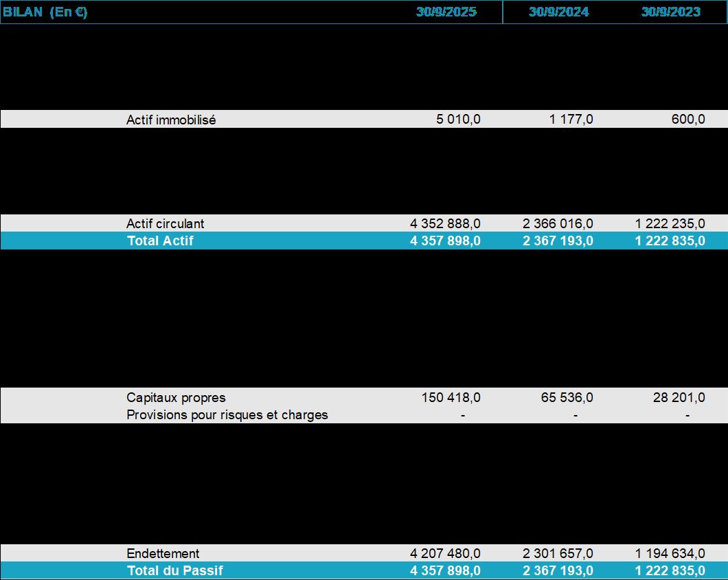Click Actif immobilisé value 600,0
This screenshot has width=728, height=580.
click(688, 119)
